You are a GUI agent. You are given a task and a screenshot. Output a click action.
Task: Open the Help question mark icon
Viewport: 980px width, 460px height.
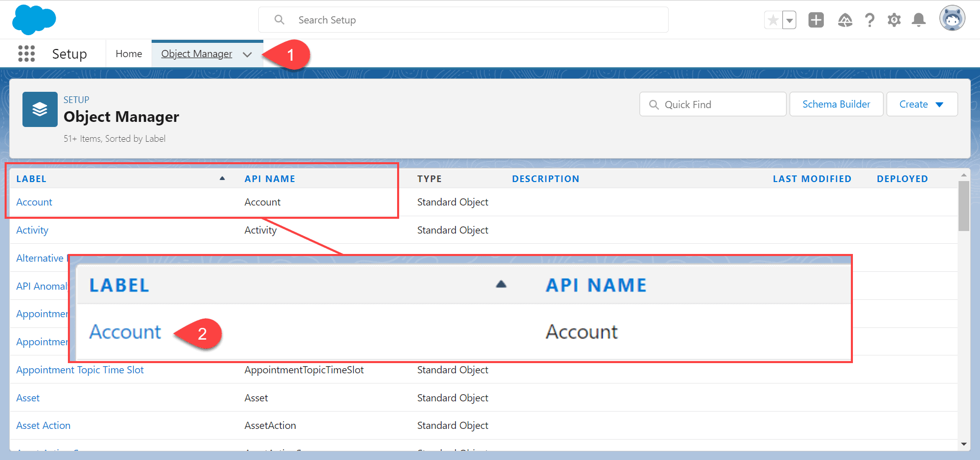[x=870, y=20]
